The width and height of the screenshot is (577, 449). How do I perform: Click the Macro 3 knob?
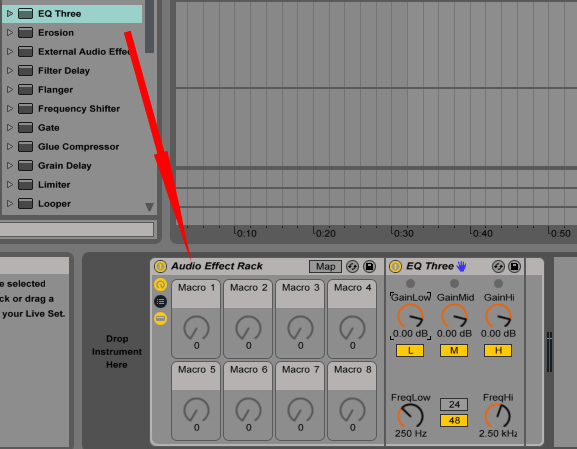(x=301, y=328)
